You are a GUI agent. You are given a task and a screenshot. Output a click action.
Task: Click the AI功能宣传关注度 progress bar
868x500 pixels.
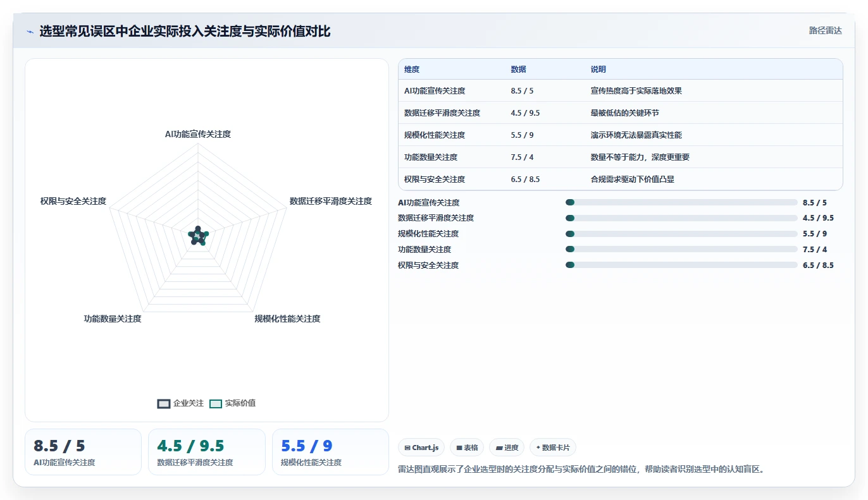click(681, 202)
